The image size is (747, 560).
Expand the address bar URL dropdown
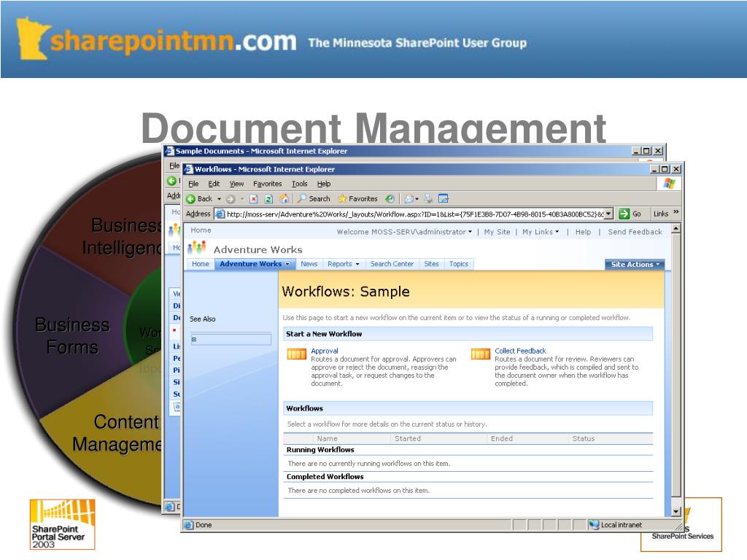point(608,214)
